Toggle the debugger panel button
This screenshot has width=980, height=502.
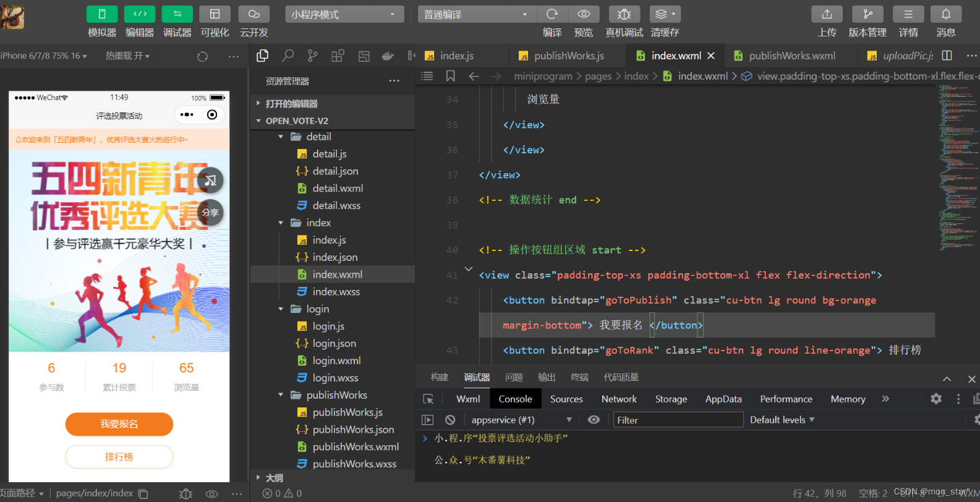tap(177, 14)
